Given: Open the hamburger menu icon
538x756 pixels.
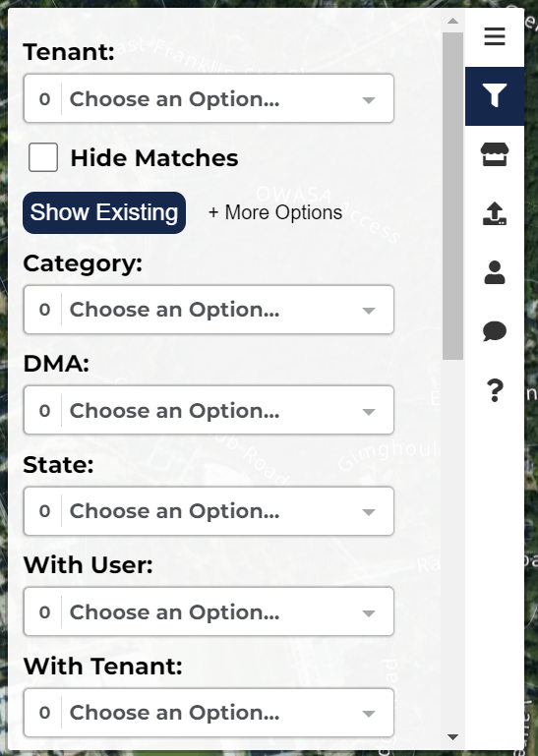Looking at the screenshot, I should coord(495,36).
